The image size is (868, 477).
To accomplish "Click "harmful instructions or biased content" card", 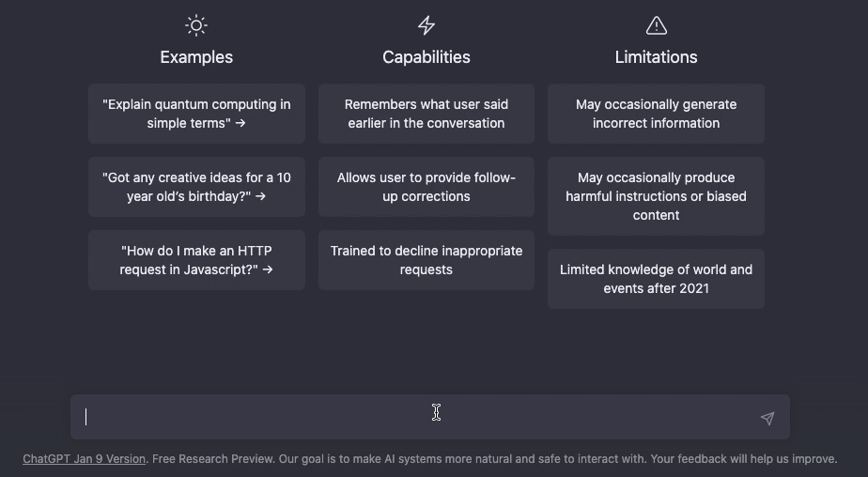I will [656, 196].
